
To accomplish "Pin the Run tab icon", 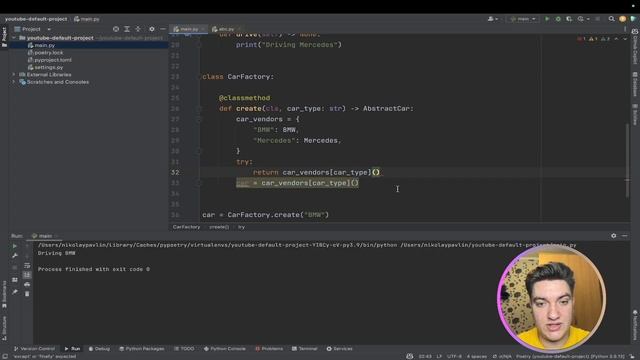I will click(15, 292).
